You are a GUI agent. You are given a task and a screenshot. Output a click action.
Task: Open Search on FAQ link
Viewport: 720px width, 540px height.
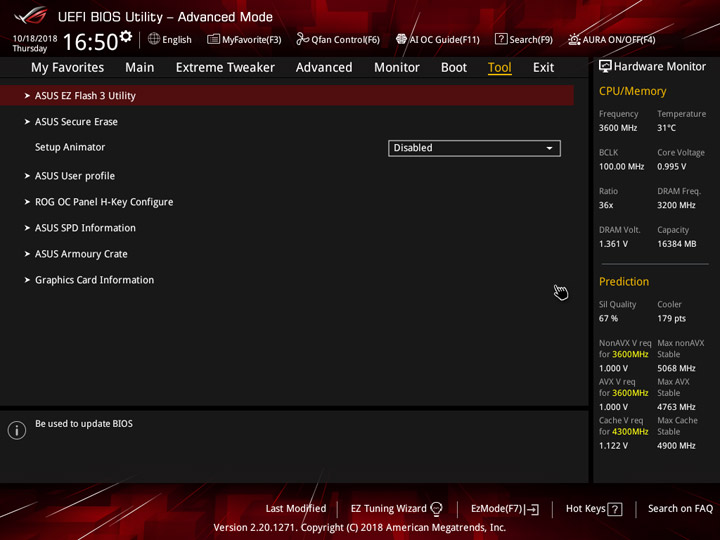click(681, 509)
